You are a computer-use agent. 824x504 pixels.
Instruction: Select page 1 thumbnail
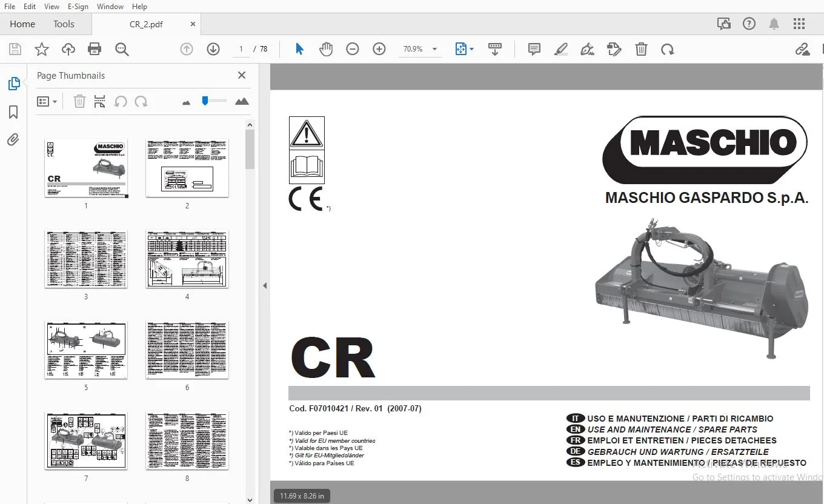[86, 168]
